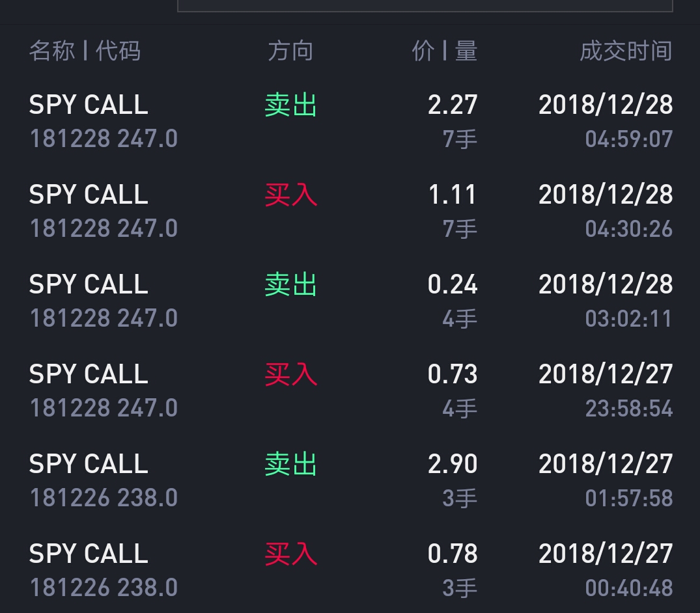The height and width of the screenshot is (613, 700).
Task: Click the 方向 column header
Action: pyautogui.click(x=290, y=50)
